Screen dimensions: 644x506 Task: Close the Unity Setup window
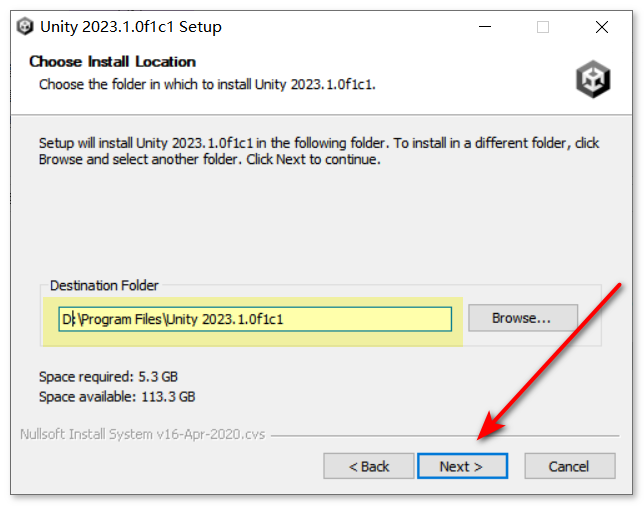[602, 27]
